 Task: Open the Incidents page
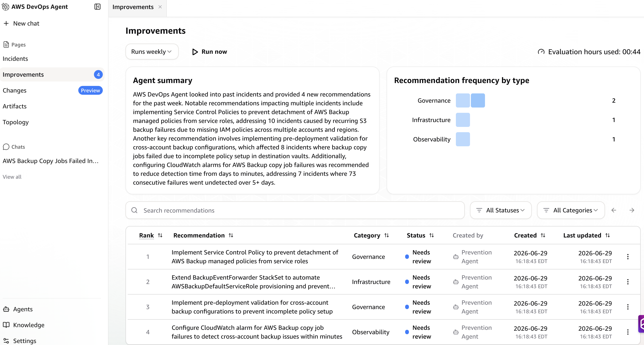pos(15,59)
